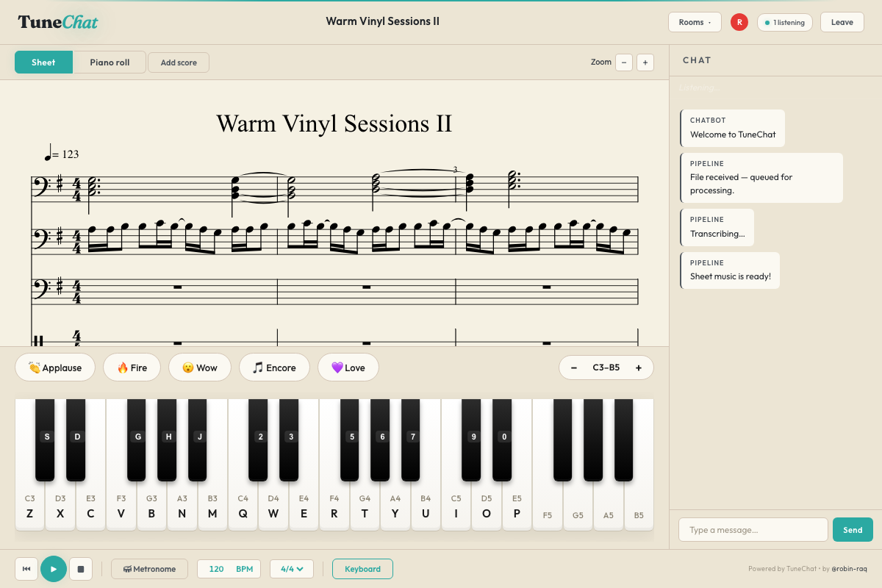Screen dimensions: 882x588
Task: Send a Wow reaction
Action: [200, 367]
